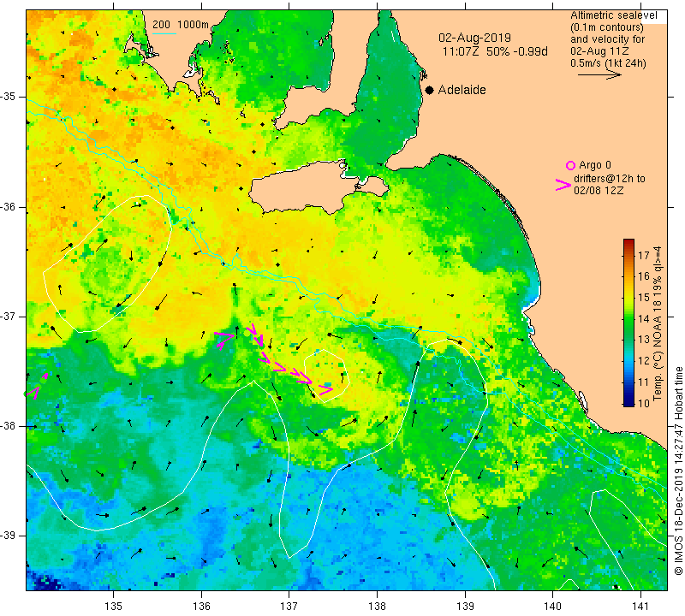This screenshot has width=685, height=616.
Task: Click the small white hexagonal sea-level contour
Action: (327, 375)
